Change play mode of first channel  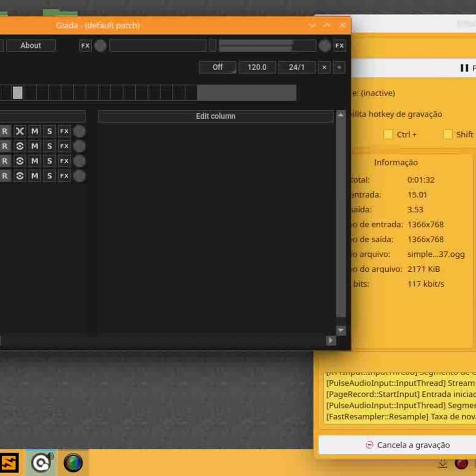[x=20, y=131]
